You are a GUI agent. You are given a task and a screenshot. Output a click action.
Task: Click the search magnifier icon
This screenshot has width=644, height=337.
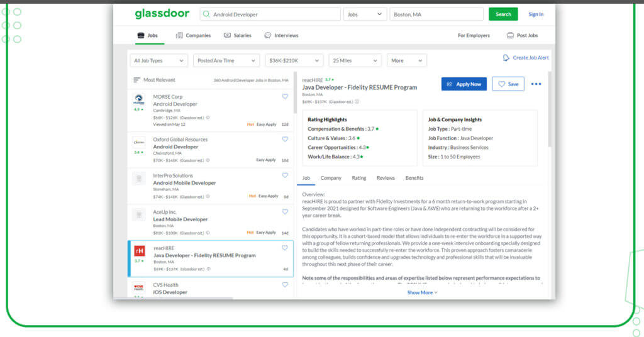pos(206,14)
